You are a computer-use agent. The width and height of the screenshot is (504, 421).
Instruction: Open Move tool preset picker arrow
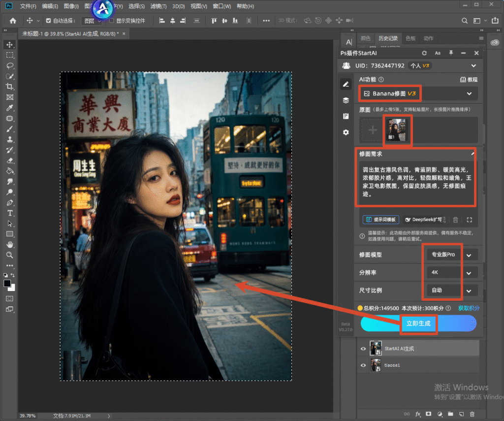(38, 21)
